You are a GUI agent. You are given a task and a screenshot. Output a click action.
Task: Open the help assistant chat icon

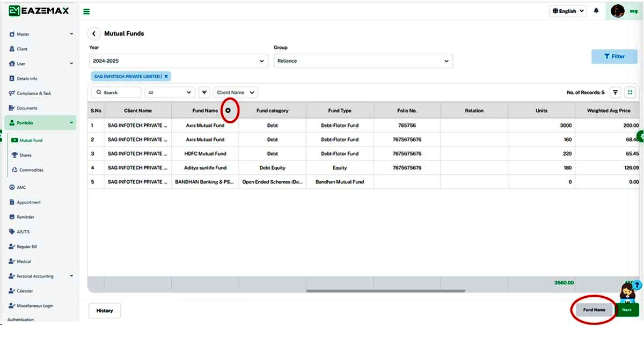pyautogui.click(x=629, y=292)
